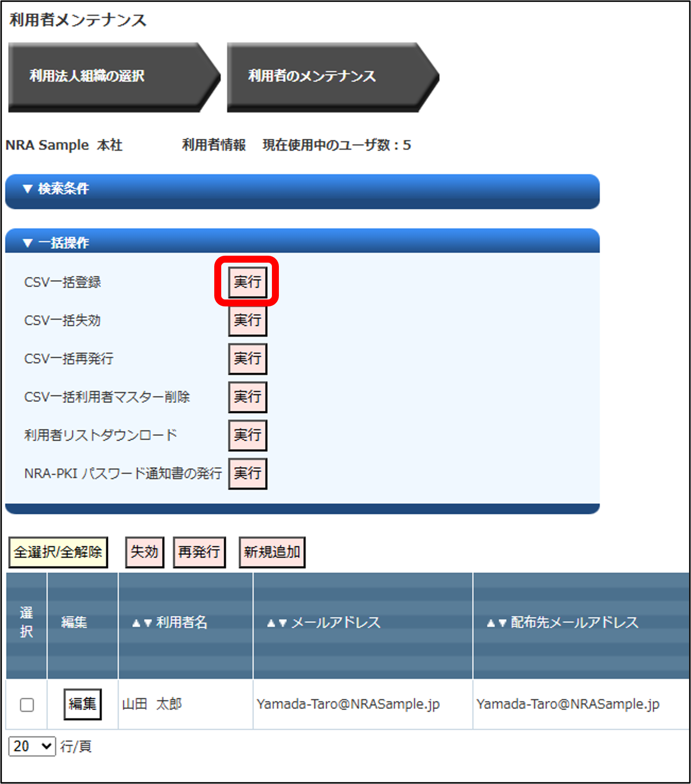The width and height of the screenshot is (691, 784).
Task: Open the rows-per-page dropdown showing 20
Action: coord(32,746)
